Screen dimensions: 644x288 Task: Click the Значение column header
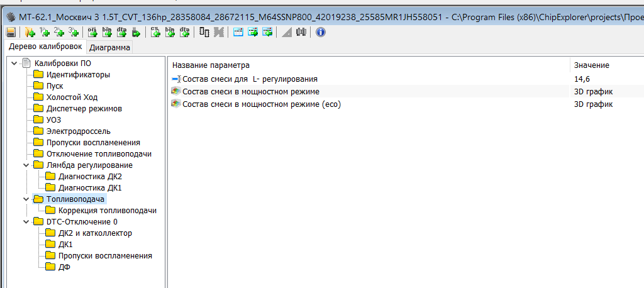pyautogui.click(x=591, y=65)
